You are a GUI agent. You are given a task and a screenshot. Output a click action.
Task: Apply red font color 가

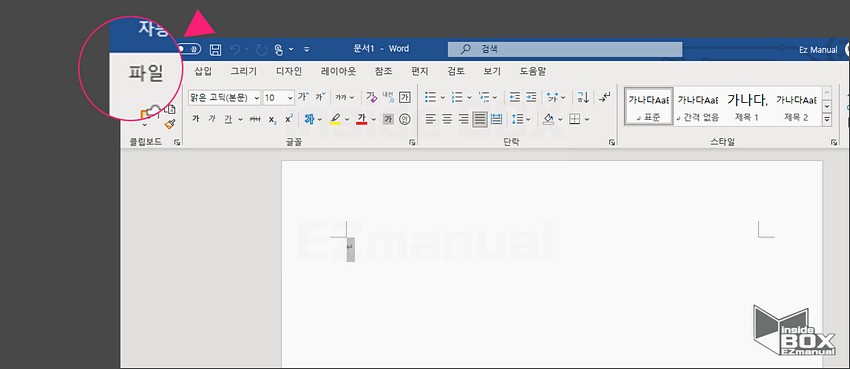click(x=362, y=119)
